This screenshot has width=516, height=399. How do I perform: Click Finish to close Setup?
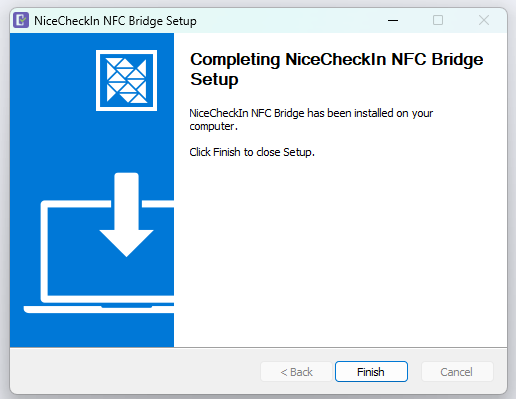click(371, 371)
